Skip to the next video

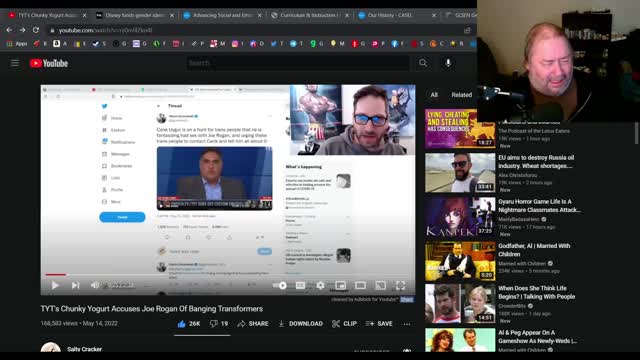76,285
